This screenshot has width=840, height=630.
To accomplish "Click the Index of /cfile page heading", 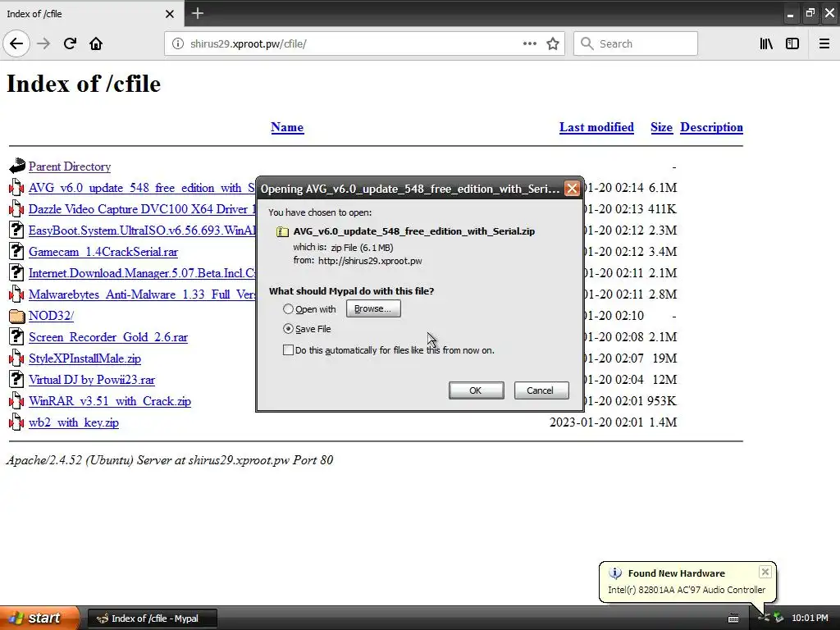I will coord(84,84).
